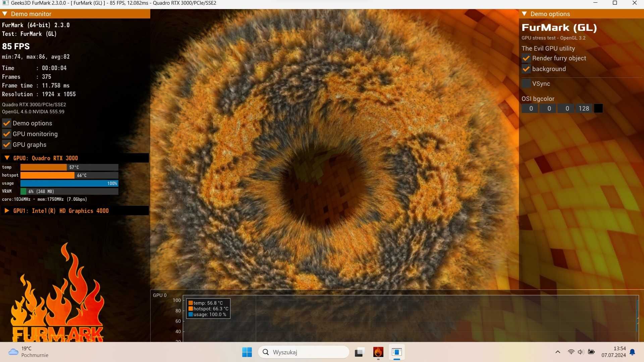644x362 pixels.
Task: Toggle Render furry object checkbox
Action: [x=526, y=58]
